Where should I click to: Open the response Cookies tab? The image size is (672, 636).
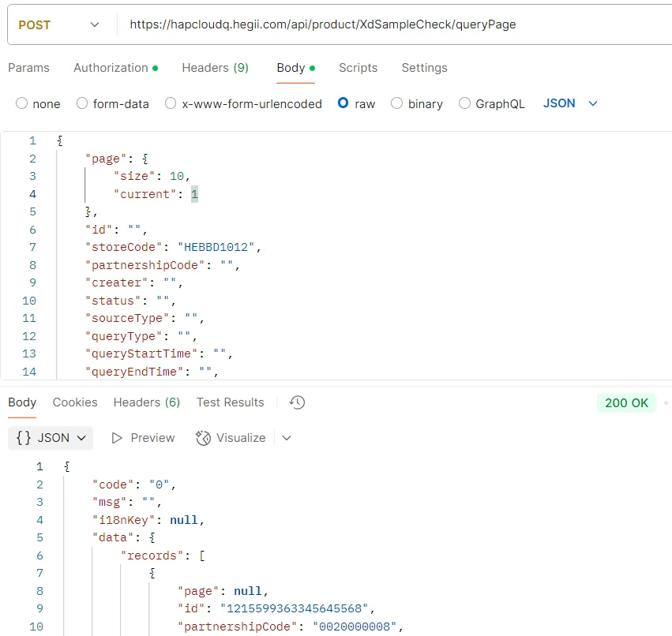pos(75,402)
